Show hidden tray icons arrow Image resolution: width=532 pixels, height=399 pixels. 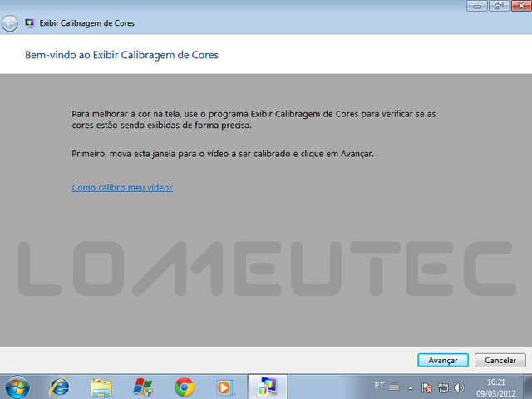click(x=411, y=387)
